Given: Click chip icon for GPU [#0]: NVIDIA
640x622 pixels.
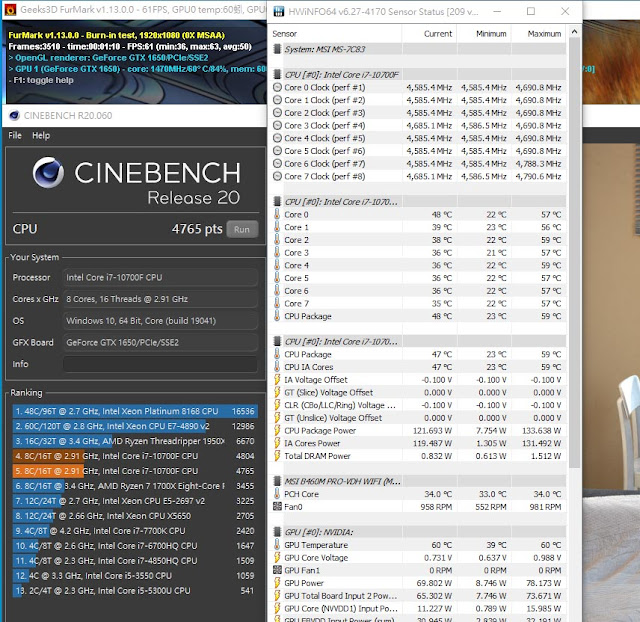Looking at the screenshot, I should tap(277, 532).
